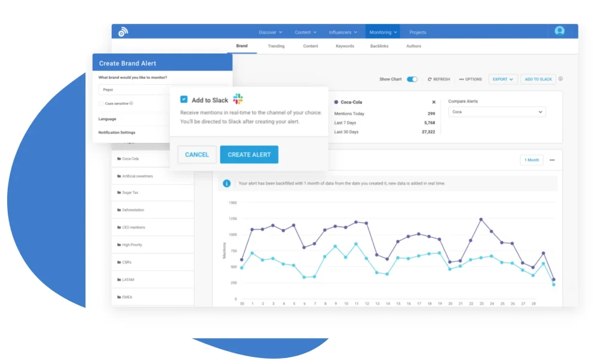
Task: Uncheck the Add to Slack checkbox
Action: [x=184, y=99]
